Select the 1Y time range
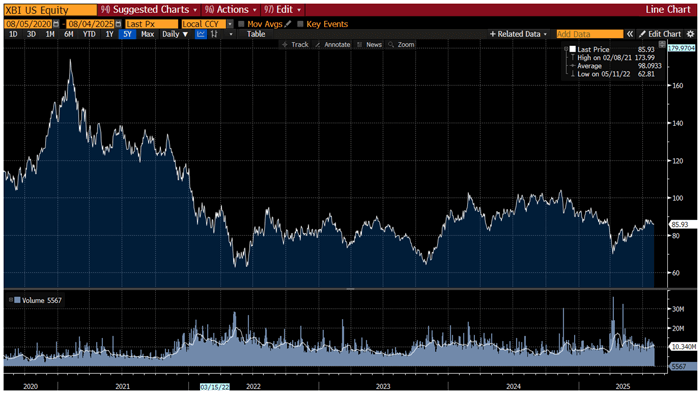 pos(109,34)
